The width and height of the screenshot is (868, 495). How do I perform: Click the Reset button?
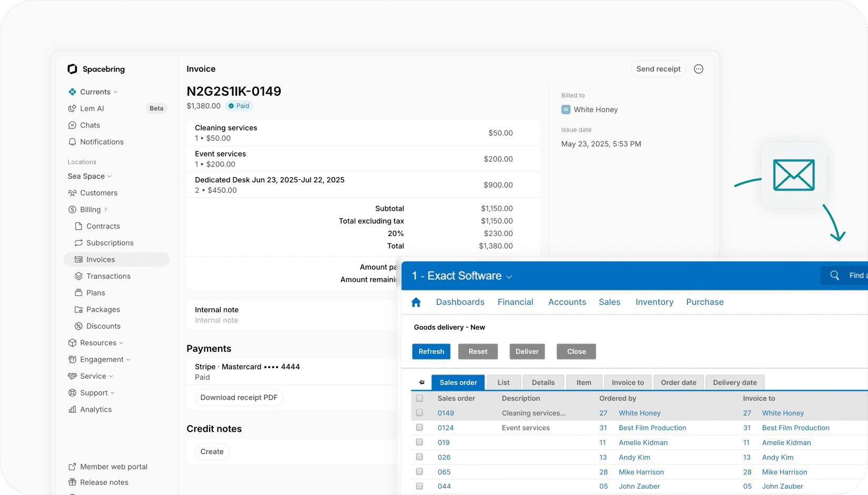pos(478,352)
